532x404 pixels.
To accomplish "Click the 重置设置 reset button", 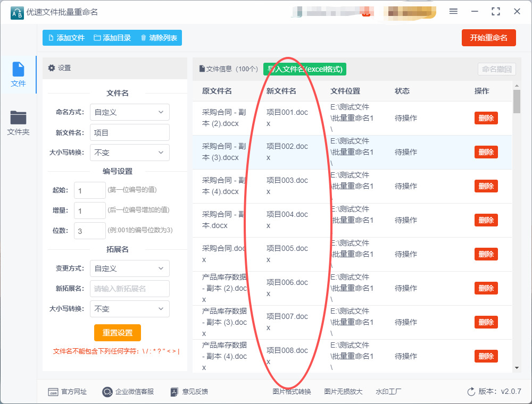I will (x=118, y=333).
